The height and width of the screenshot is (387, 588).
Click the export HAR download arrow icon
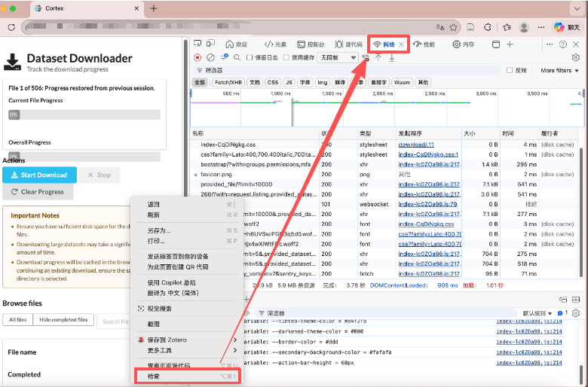(391, 57)
